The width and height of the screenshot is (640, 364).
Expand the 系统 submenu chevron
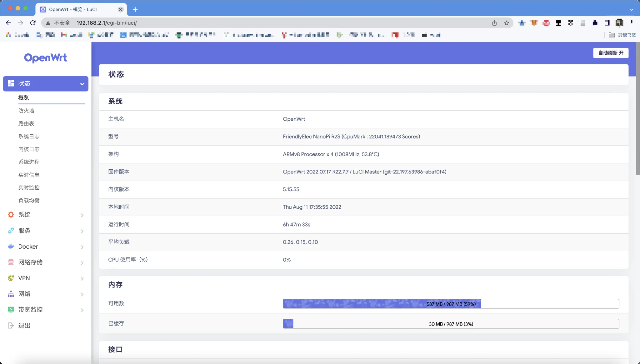(82, 215)
